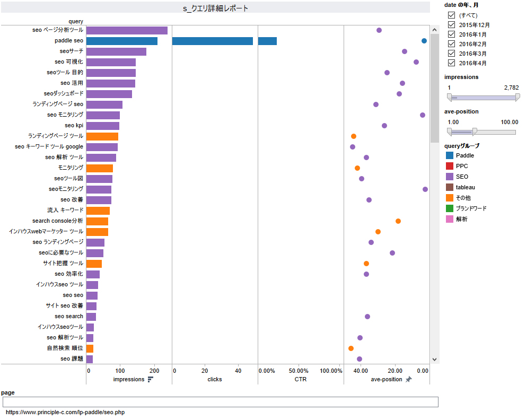This screenshot has height=420, width=526.
Task: Click the page filter input field
Action: tap(220, 402)
